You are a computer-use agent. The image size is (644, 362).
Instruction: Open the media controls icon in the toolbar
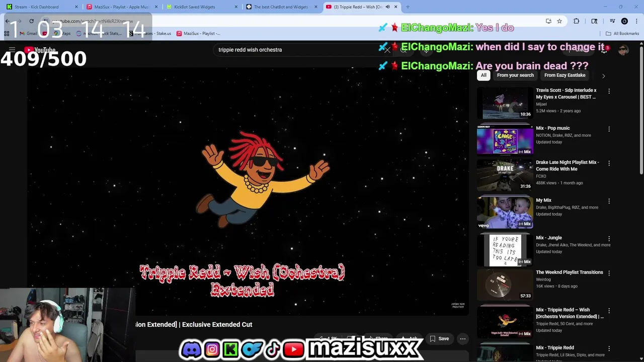612,21
